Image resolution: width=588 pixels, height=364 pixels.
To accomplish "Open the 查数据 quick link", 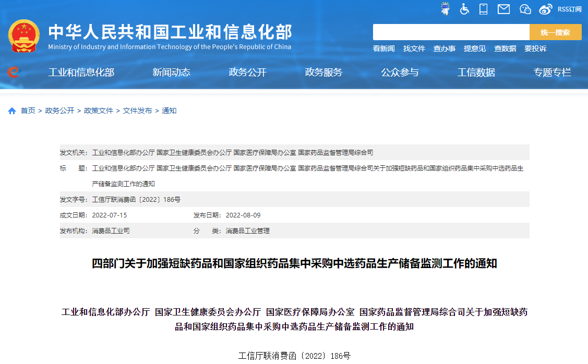I will pyautogui.click(x=505, y=48).
